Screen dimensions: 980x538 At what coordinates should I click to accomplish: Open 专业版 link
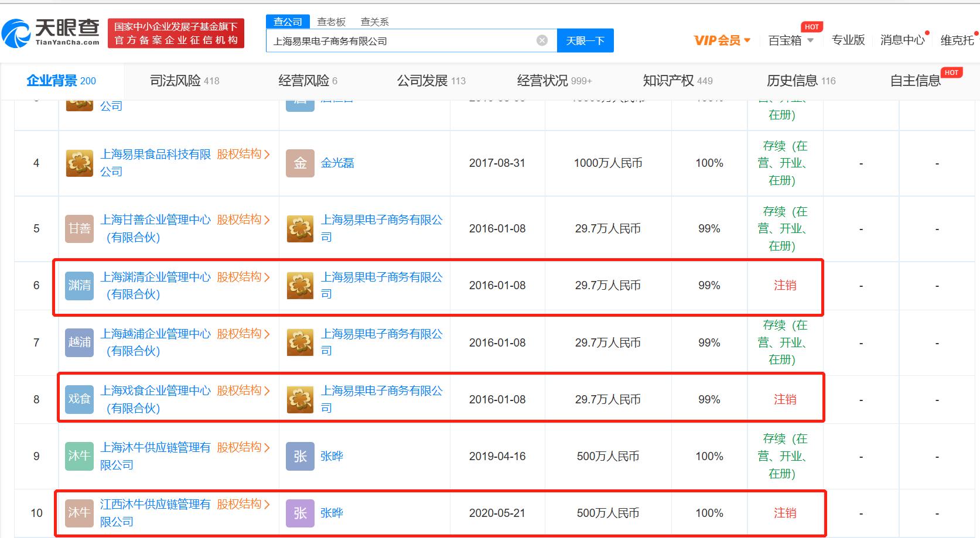(x=848, y=40)
